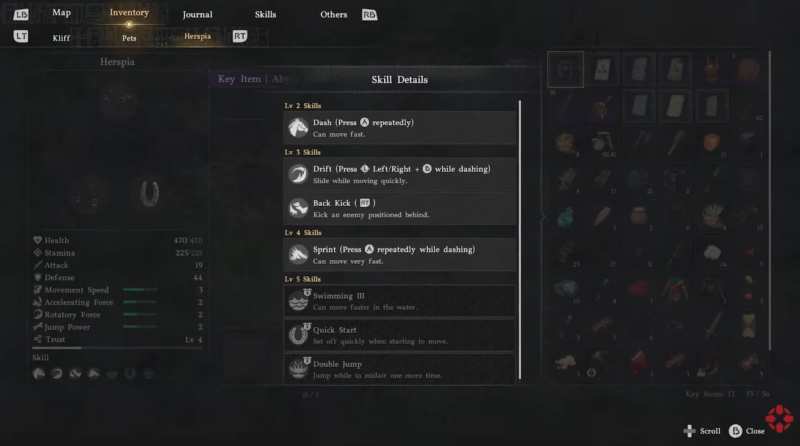Click the RB shoulder button icon
Viewport: 800px width, 446px height.
369,15
